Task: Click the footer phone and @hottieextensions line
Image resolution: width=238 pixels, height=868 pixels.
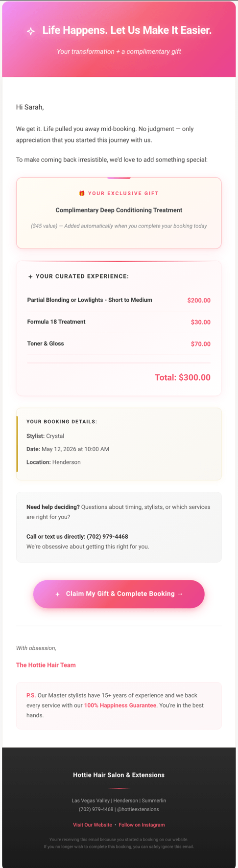Action: (119, 809)
